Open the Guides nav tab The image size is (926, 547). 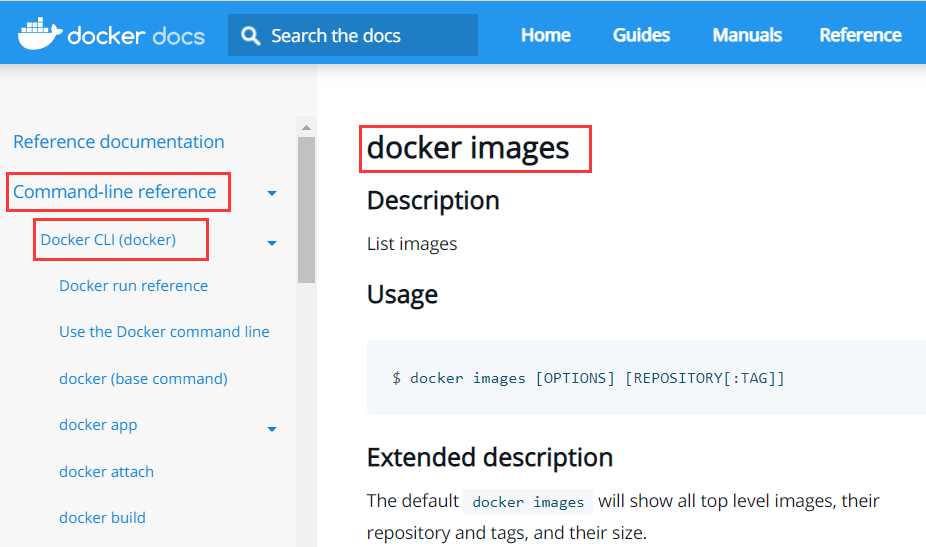[641, 35]
